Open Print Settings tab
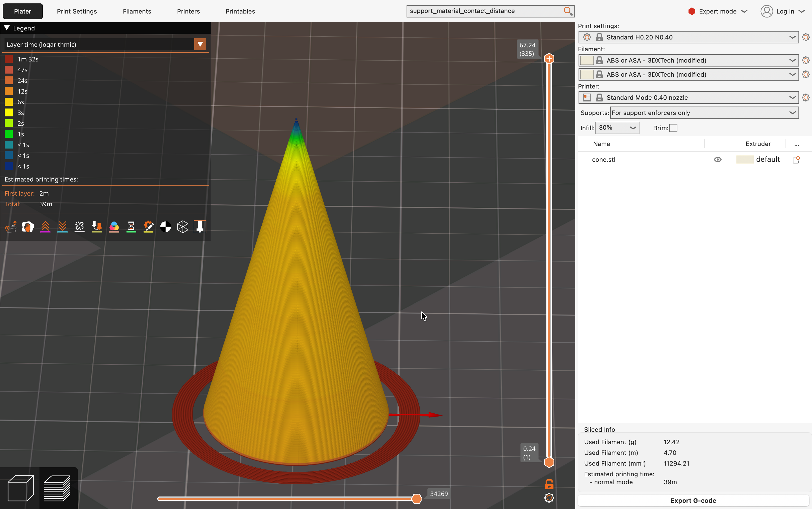This screenshot has height=509, width=812. click(x=77, y=11)
